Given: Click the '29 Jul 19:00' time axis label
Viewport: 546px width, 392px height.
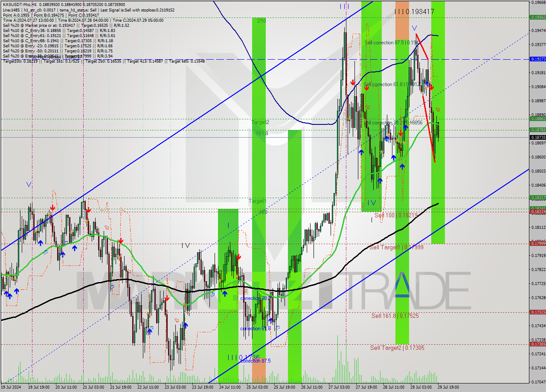Looking at the screenshot, I should tap(449, 388).
